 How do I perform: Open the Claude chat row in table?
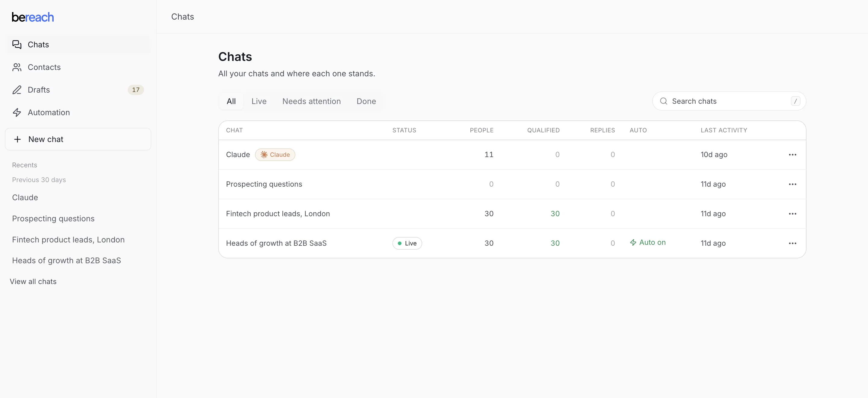click(512, 155)
